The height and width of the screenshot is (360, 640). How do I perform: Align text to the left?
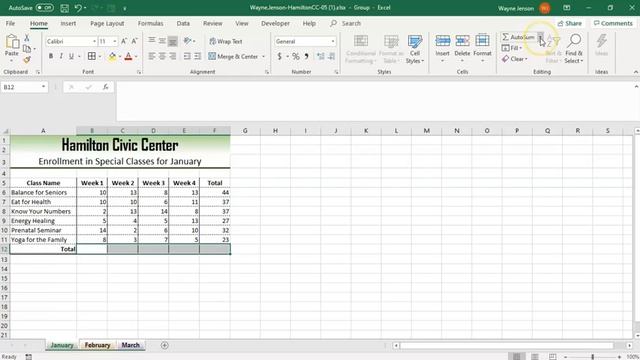[152, 56]
